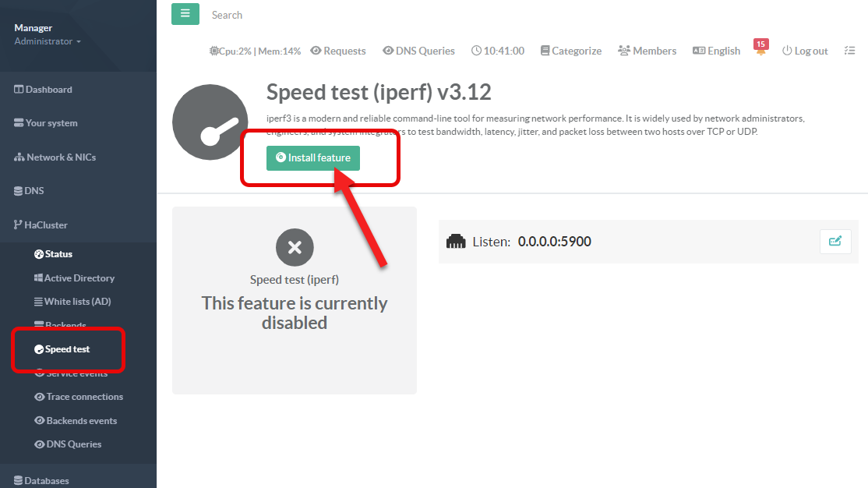This screenshot has height=488, width=868.
Task: Click Log out link
Action: [805, 51]
